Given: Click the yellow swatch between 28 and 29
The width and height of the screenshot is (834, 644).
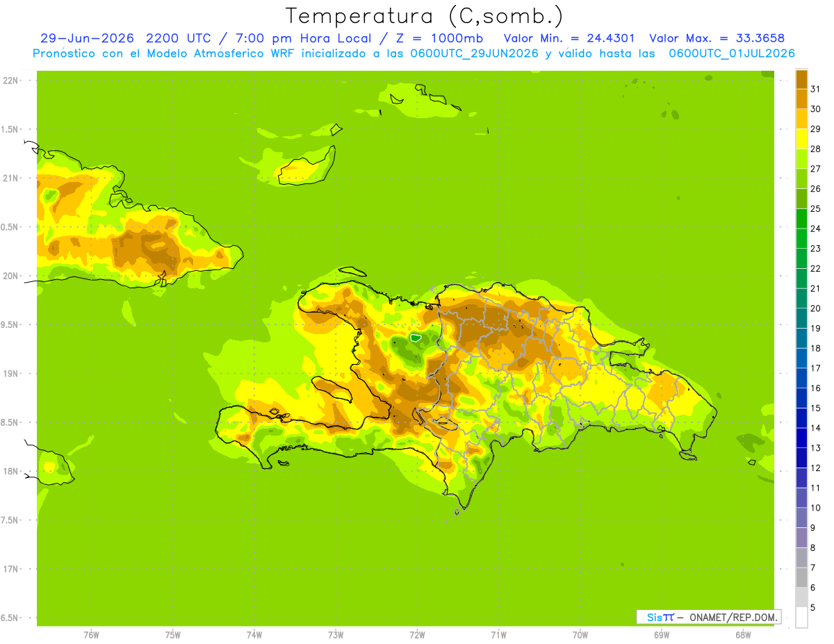Looking at the screenshot, I should click(801, 138).
